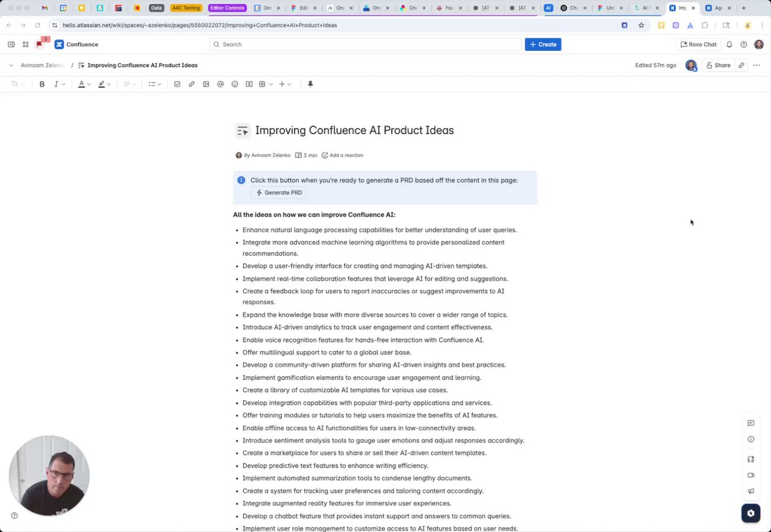Open Rovo Chat
This screenshot has height=532, width=771.
(698, 45)
